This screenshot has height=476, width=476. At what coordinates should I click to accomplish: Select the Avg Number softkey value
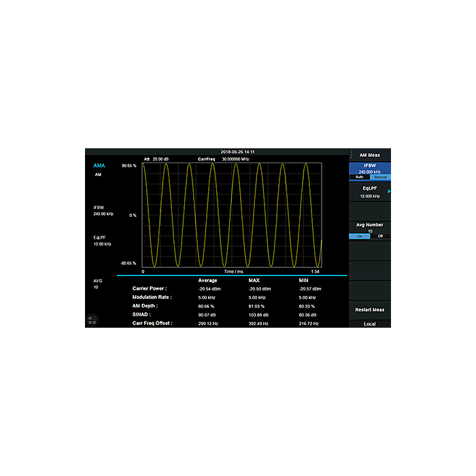click(x=369, y=227)
